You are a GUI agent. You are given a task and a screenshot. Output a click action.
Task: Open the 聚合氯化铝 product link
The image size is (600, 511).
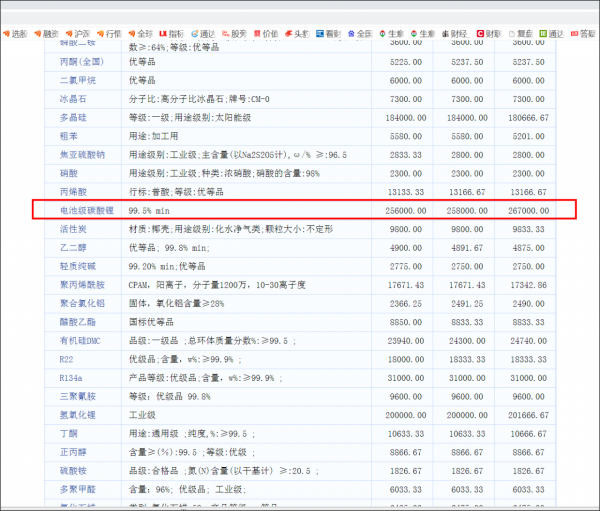point(82,303)
